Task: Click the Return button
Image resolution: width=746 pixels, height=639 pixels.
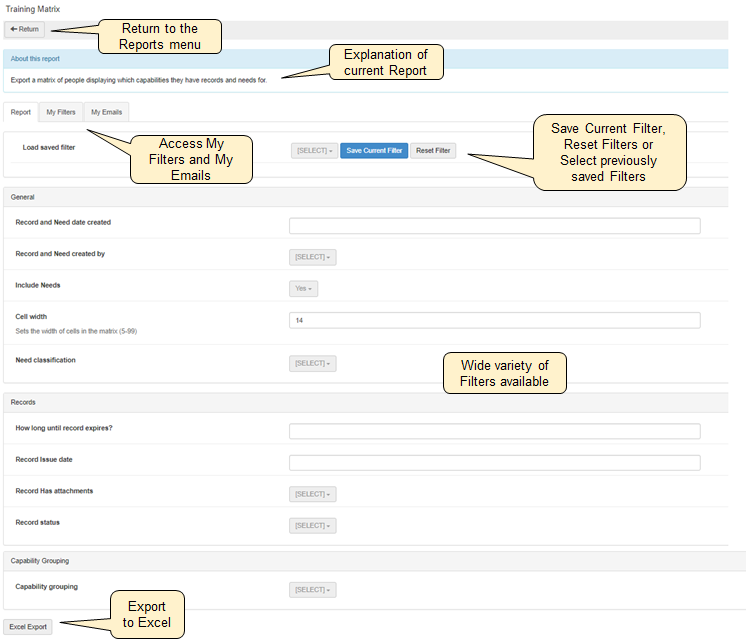Action: click(25, 29)
